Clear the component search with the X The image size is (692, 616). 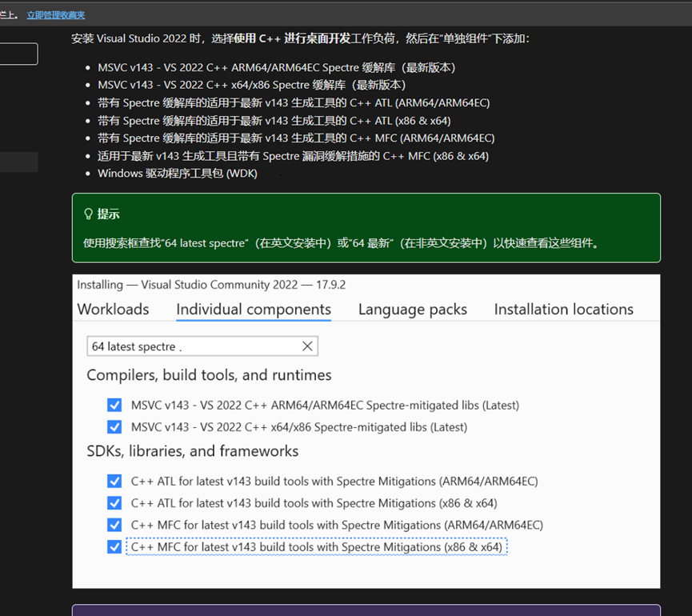coord(308,346)
